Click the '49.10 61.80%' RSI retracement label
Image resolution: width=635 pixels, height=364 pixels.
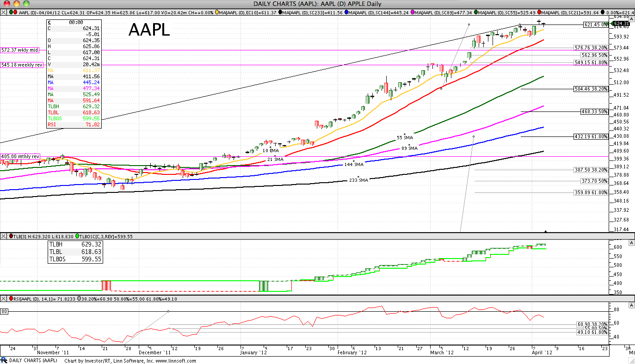pos(592,332)
